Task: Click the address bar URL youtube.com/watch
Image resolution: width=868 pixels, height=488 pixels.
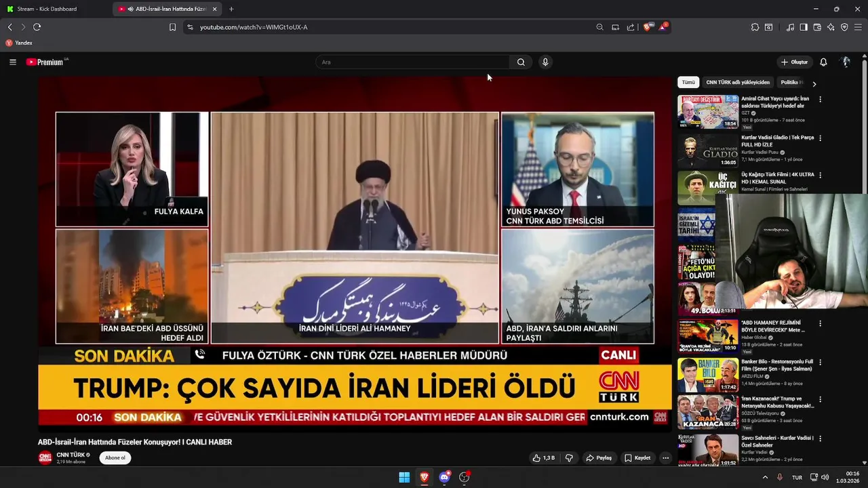Action: [254, 27]
